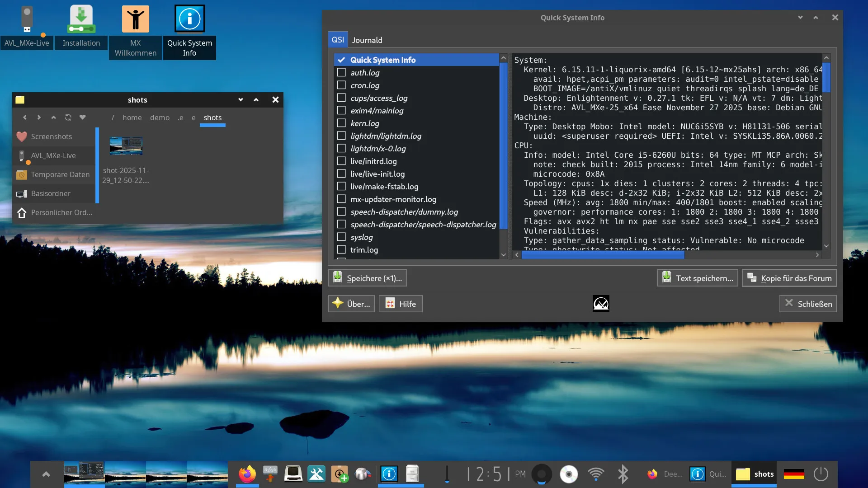868x488 pixels.
Task: Check the kern.log entry
Action: point(341,123)
